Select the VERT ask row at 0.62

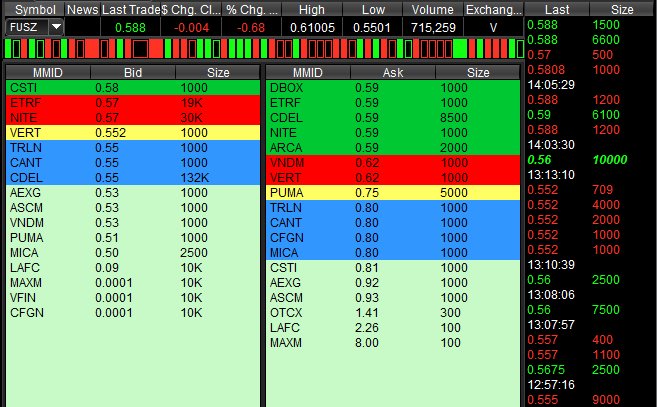(393, 178)
